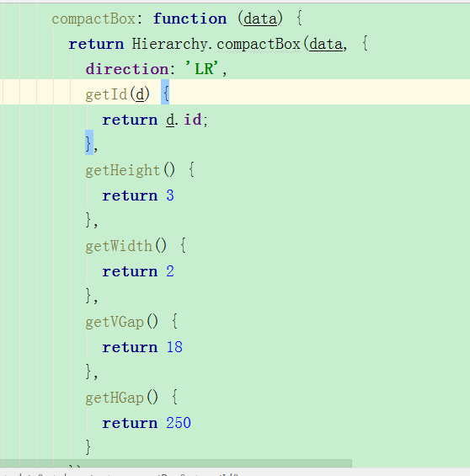The image size is (470, 476).
Task: Click the underlined 'data' parameter in function (data)
Action: coord(260,19)
